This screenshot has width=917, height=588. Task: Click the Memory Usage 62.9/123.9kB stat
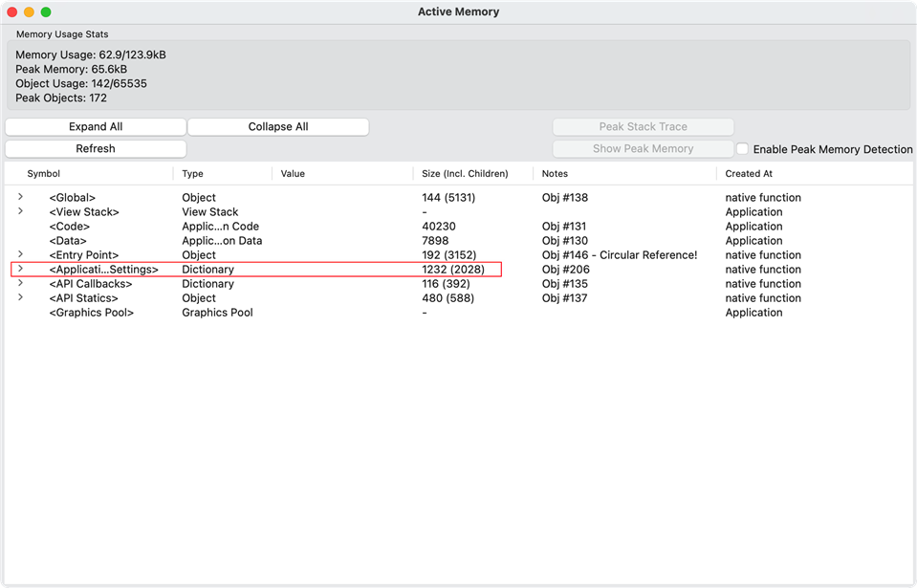91,54
